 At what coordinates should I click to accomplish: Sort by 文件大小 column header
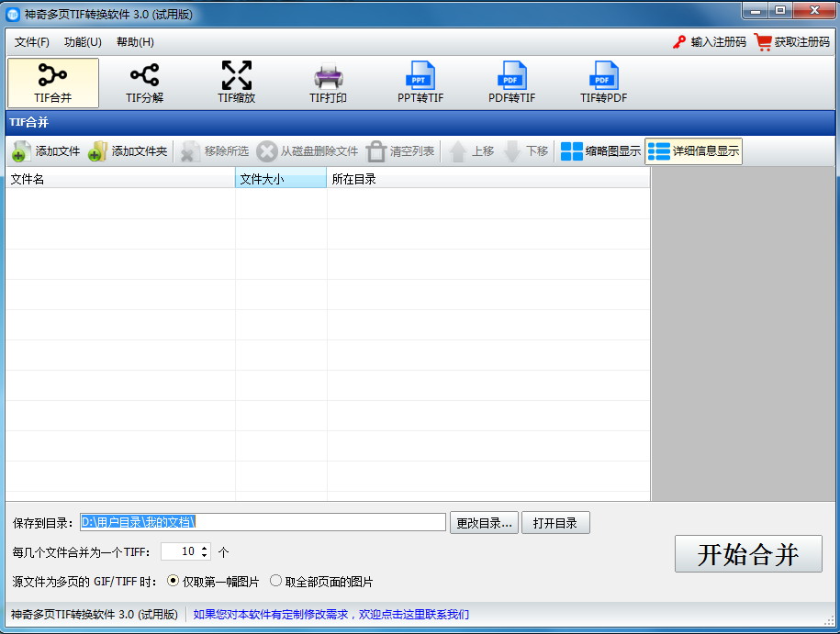point(281,179)
